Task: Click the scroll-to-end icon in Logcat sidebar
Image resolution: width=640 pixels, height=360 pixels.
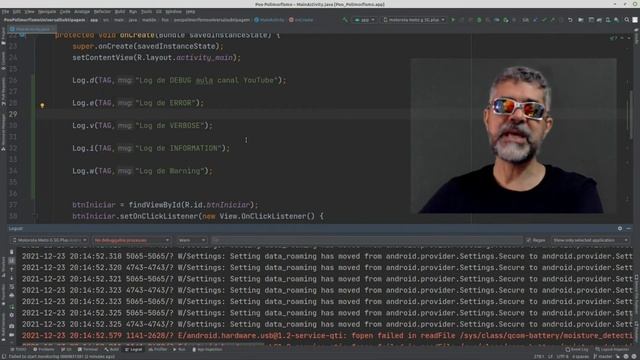Action: point(11,260)
